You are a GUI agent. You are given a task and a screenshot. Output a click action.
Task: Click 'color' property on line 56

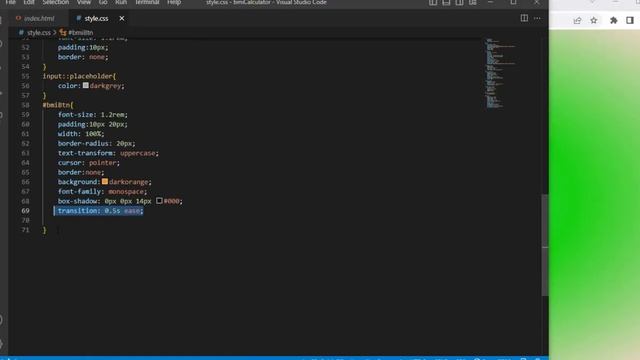pos(67,86)
